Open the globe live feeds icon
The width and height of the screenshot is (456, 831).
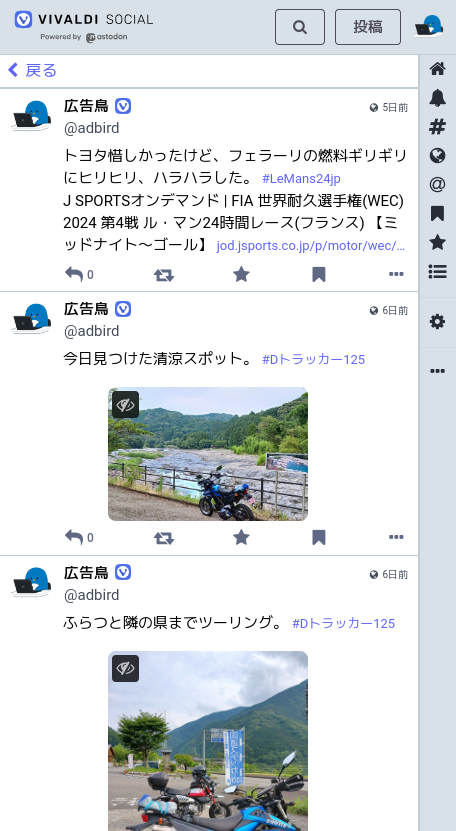click(437, 155)
